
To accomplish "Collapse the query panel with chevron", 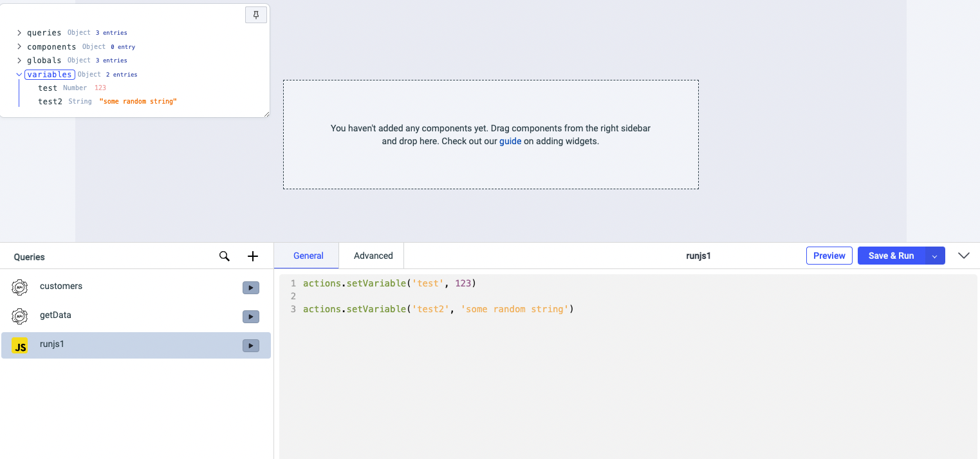I will tap(963, 256).
